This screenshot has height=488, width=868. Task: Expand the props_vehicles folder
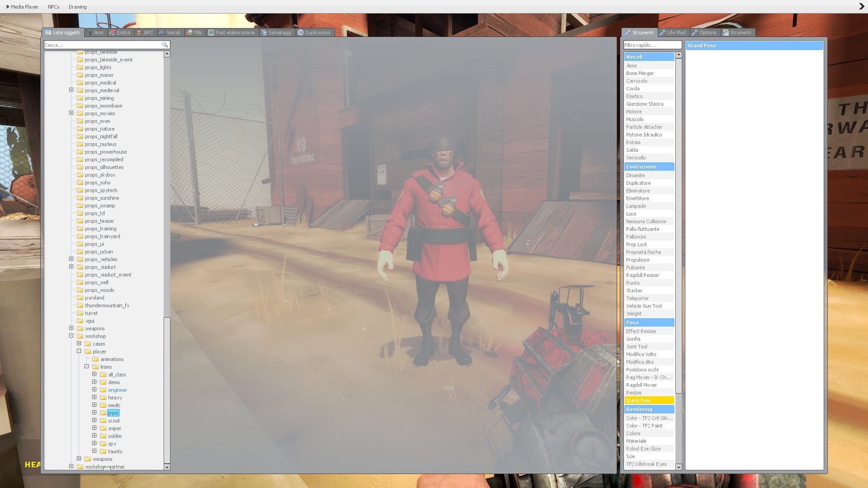[71, 259]
